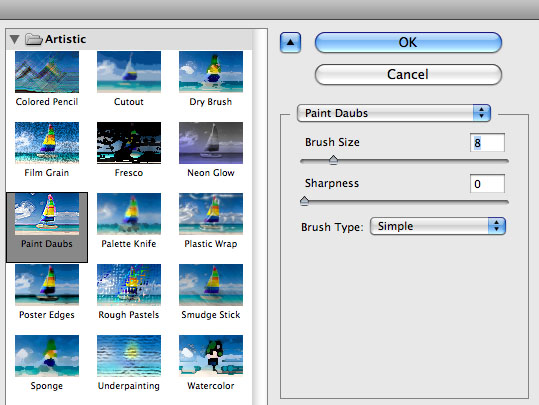Viewport: 539px width, 405px height.
Task: Click the Sharpness slider handle
Action: [x=304, y=201]
